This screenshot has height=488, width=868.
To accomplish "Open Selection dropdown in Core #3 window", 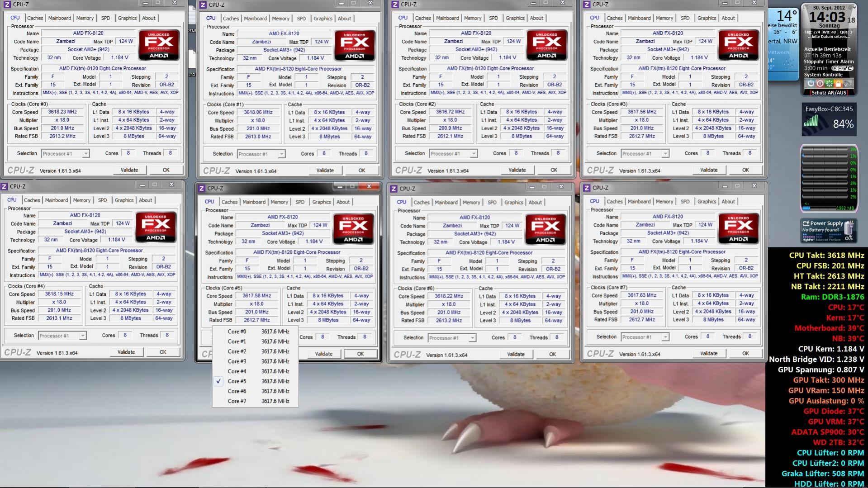I will pos(645,154).
